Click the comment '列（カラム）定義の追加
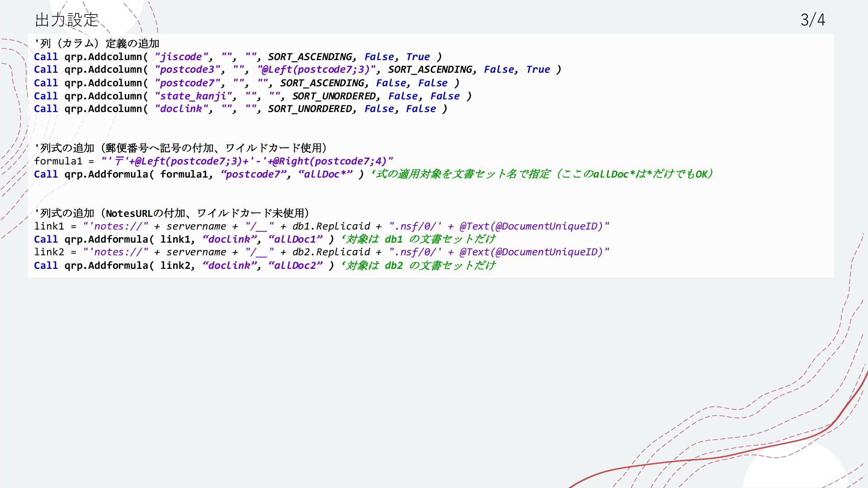 tap(97, 43)
